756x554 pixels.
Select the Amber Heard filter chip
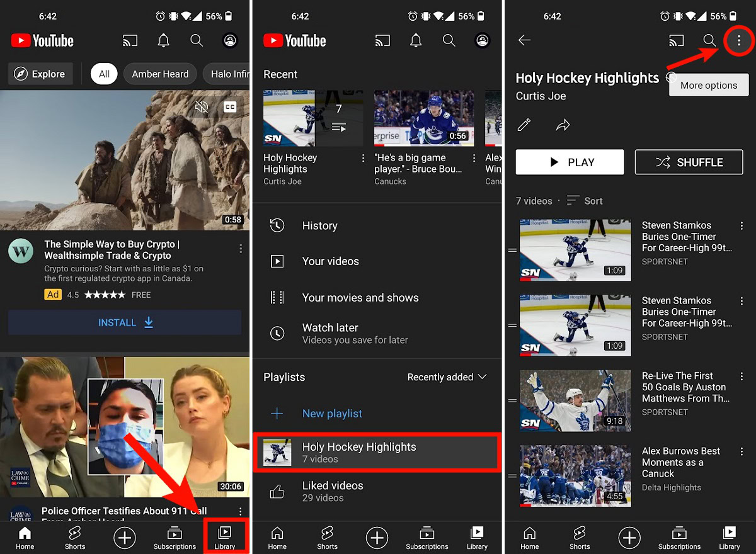pos(160,74)
